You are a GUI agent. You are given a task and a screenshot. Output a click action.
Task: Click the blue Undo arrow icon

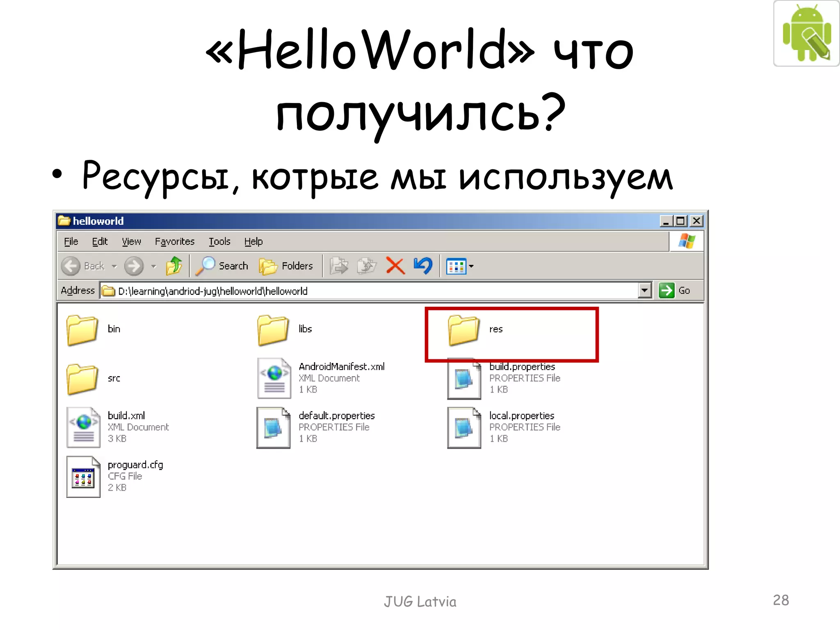(423, 265)
